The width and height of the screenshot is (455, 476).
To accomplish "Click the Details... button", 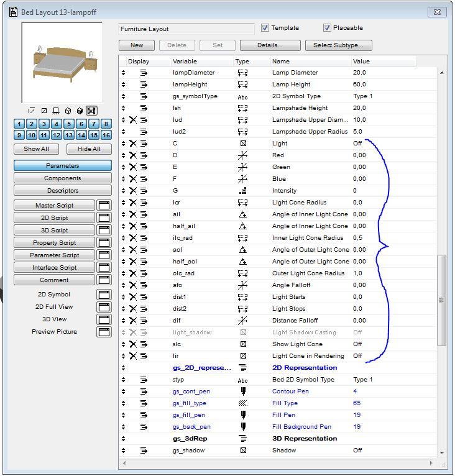I will coord(270,45).
